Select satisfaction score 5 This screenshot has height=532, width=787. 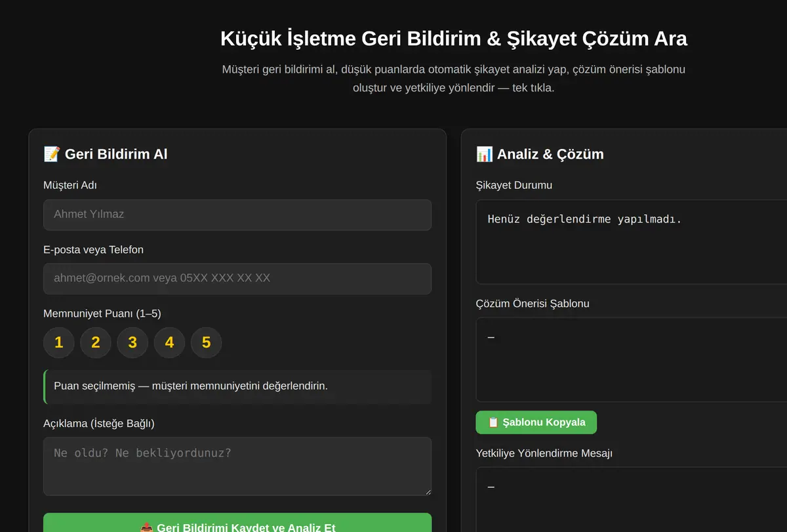point(206,342)
